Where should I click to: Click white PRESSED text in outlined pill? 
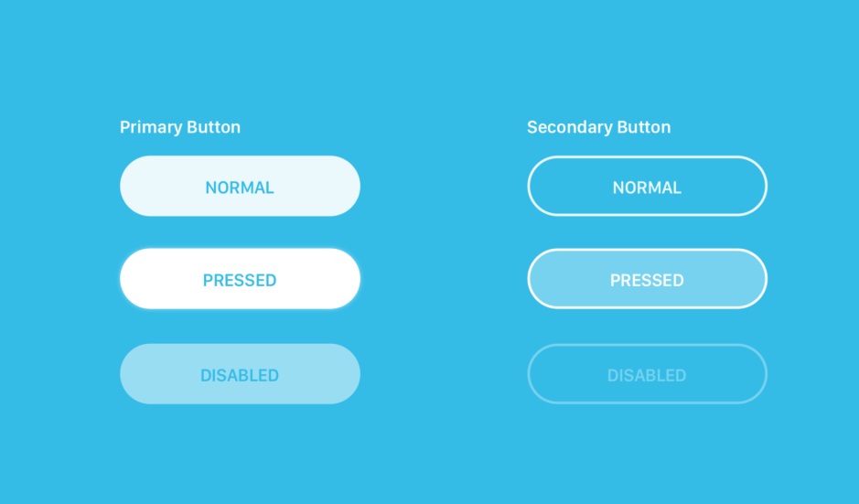click(647, 281)
